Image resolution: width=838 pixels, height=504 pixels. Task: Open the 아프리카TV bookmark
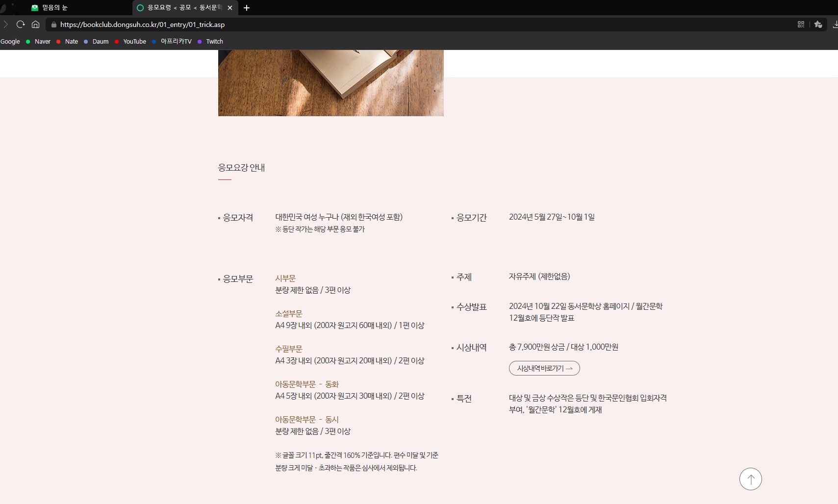coord(172,42)
